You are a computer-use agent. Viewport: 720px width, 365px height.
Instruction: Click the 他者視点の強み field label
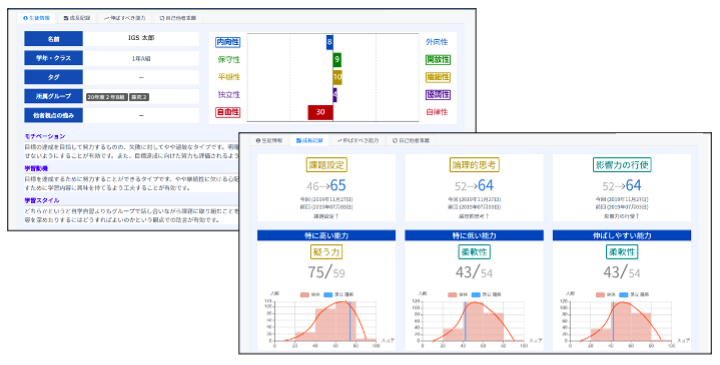point(53,115)
